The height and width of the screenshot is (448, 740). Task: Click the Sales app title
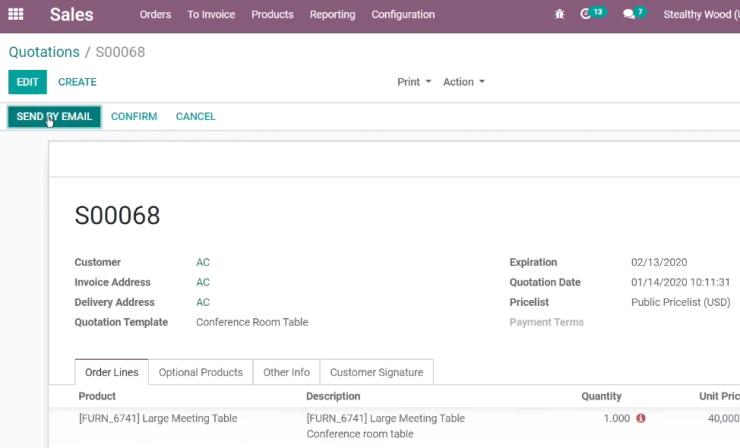72,15
